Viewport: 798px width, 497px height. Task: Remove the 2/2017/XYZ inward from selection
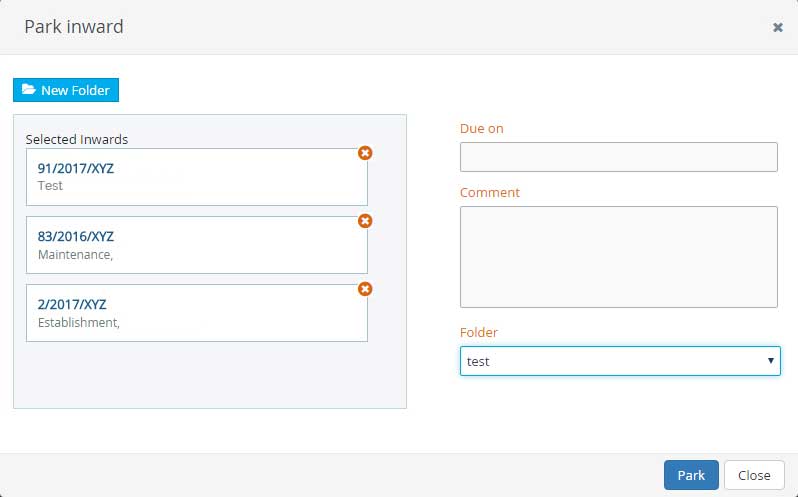(x=365, y=289)
